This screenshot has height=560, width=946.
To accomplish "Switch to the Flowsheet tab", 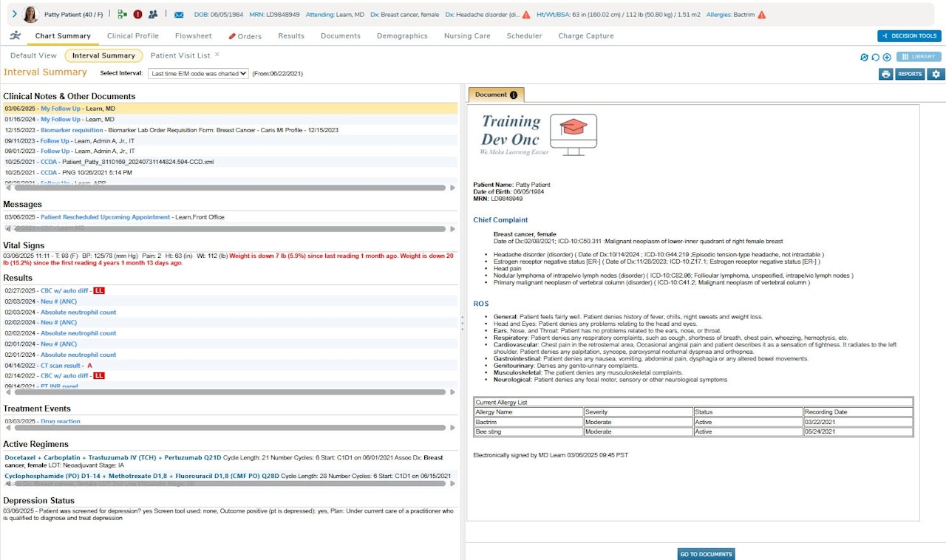I will point(193,35).
